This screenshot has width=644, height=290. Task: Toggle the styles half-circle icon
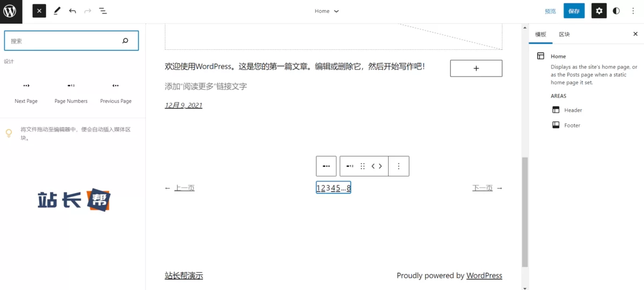[616, 11]
